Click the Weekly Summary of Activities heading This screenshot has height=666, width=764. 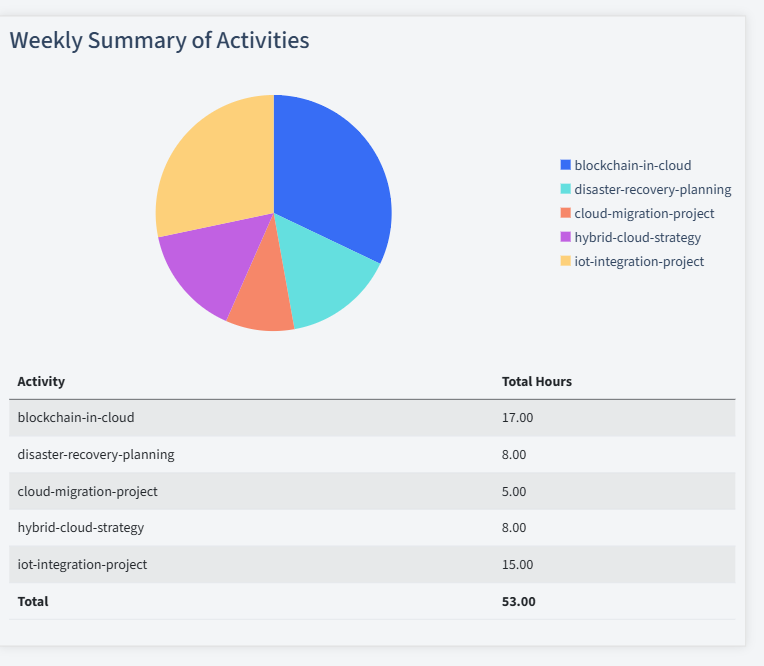pyautogui.click(x=159, y=40)
